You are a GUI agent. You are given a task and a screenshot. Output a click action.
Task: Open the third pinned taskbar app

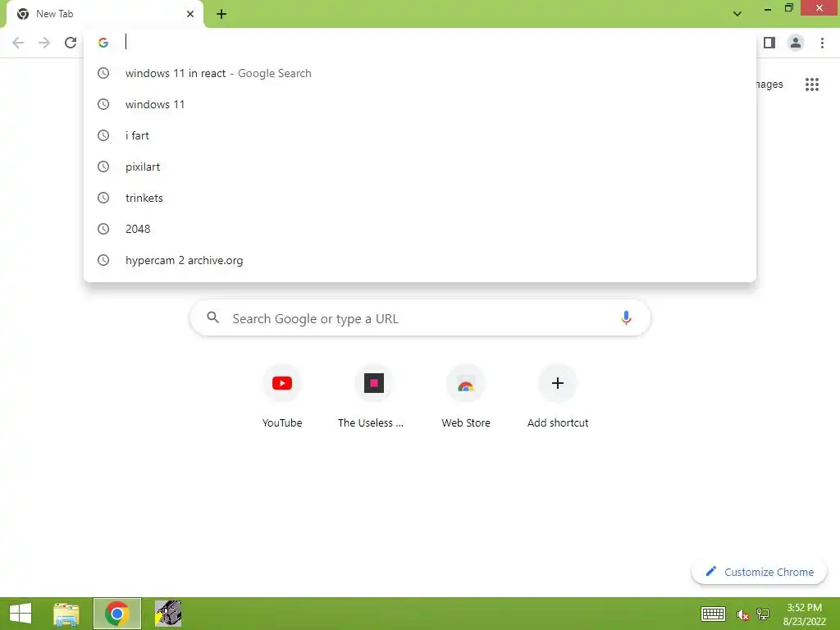tap(168, 614)
